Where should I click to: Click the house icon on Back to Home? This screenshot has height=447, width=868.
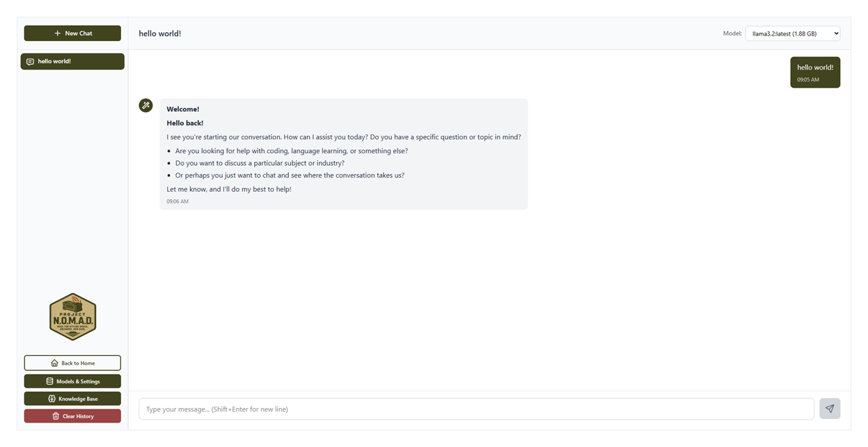pyautogui.click(x=54, y=363)
